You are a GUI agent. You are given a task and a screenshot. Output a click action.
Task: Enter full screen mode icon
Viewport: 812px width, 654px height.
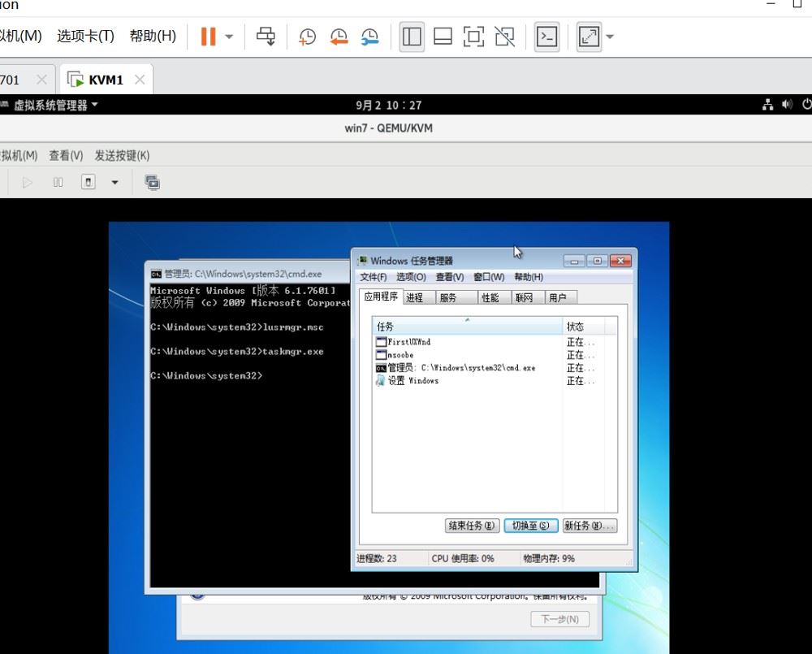tap(474, 37)
